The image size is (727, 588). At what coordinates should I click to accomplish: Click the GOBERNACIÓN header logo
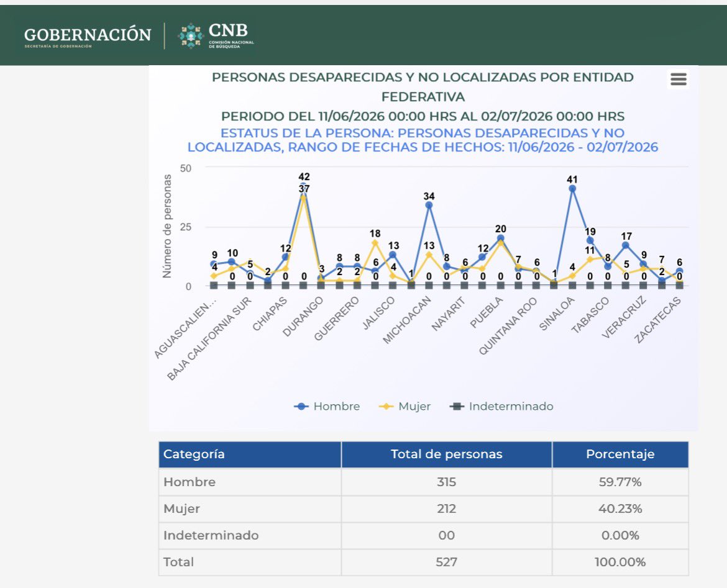click(88, 37)
